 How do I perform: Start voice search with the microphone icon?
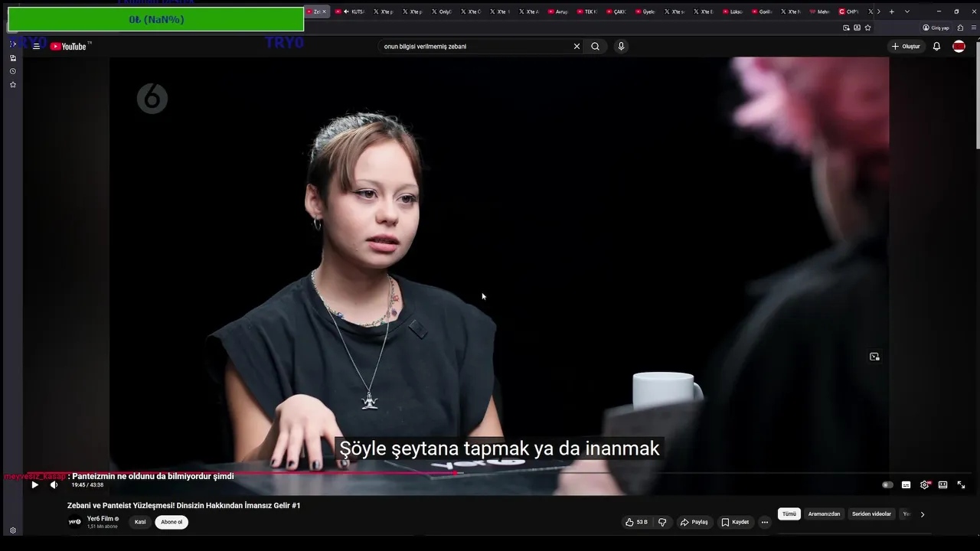coord(621,46)
